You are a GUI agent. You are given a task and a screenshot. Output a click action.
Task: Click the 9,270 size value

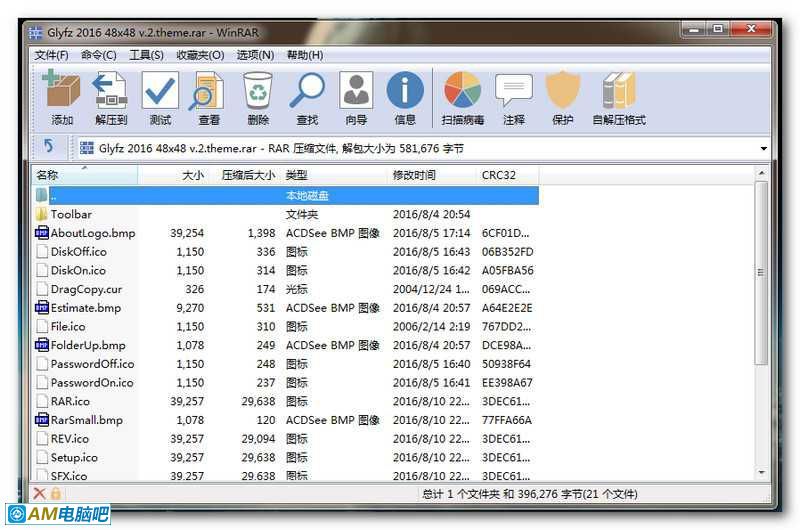coord(190,308)
